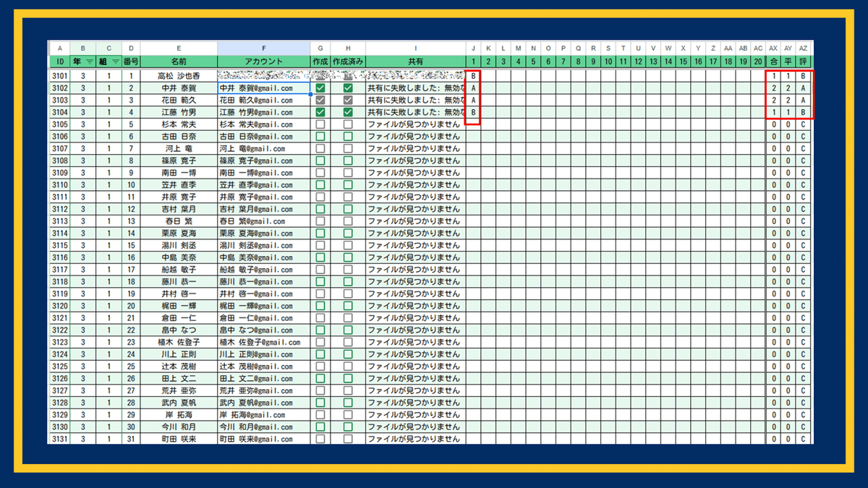The width and height of the screenshot is (868, 488).
Task: Select column header A
Action: coord(60,48)
